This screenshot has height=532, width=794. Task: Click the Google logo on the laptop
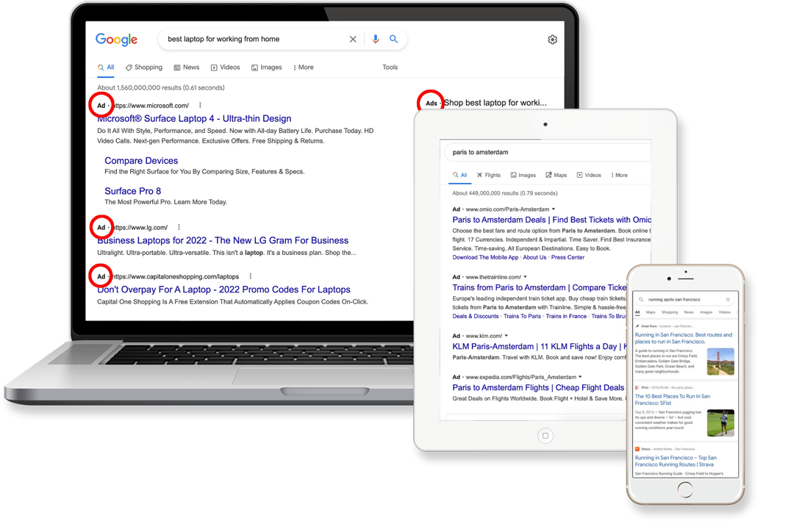click(x=116, y=40)
